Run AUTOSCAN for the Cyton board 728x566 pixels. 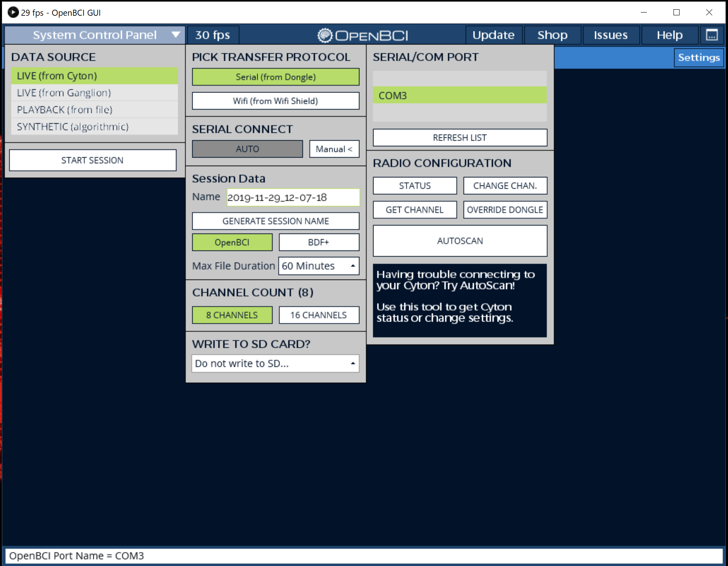459,241
